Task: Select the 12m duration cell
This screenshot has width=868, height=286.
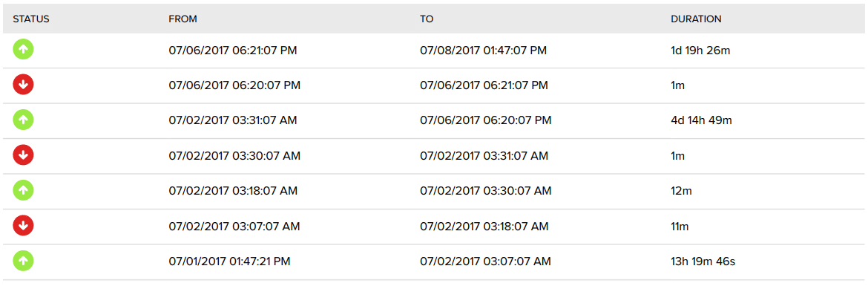Action: tap(679, 191)
